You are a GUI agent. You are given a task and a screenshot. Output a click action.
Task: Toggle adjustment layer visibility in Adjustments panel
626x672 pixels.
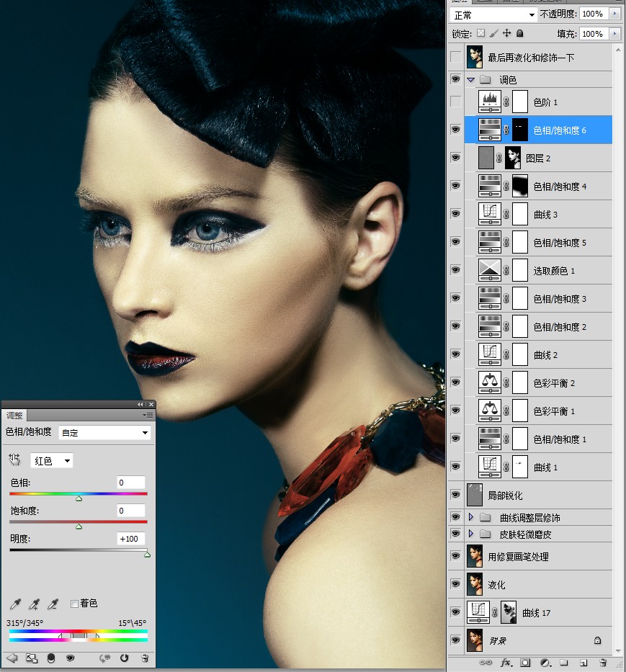click(x=71, y=658)
